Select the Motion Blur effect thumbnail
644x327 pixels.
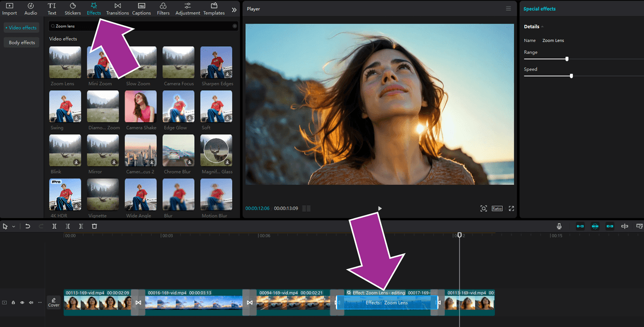[216, 194]
